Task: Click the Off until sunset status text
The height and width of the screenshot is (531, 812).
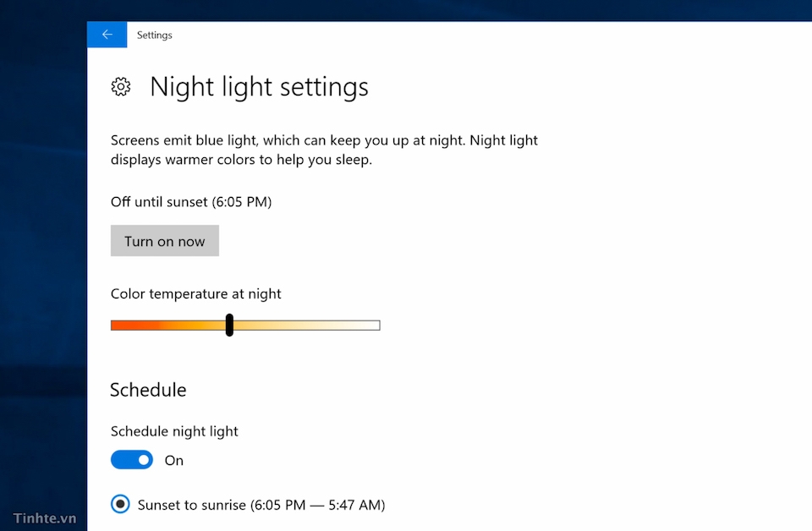Action: 191,201
